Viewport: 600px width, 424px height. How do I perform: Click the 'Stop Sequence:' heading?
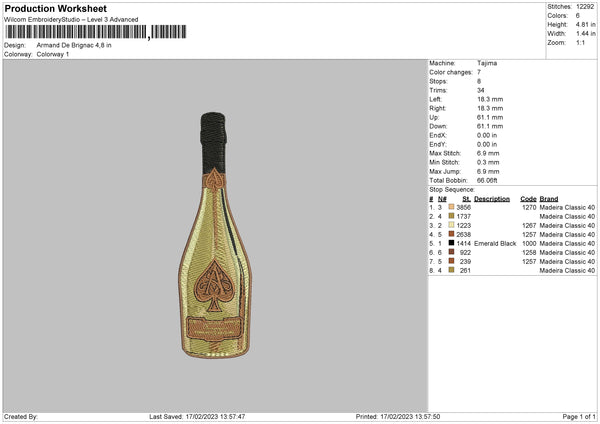coord(452,189)
